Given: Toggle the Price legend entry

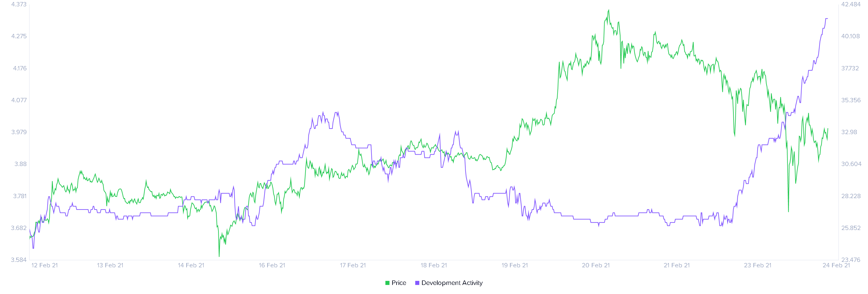Looking at the screenshot, I should (x=396, y=283).
